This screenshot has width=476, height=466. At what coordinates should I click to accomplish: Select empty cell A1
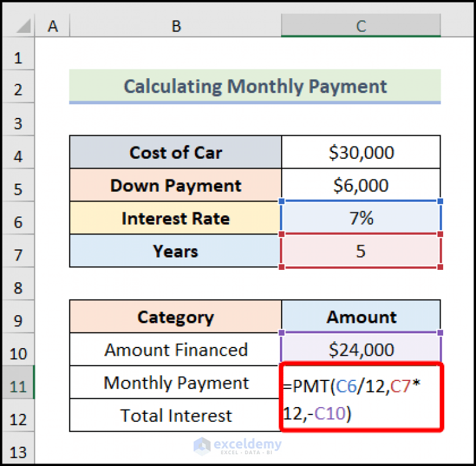click(52, 54)
